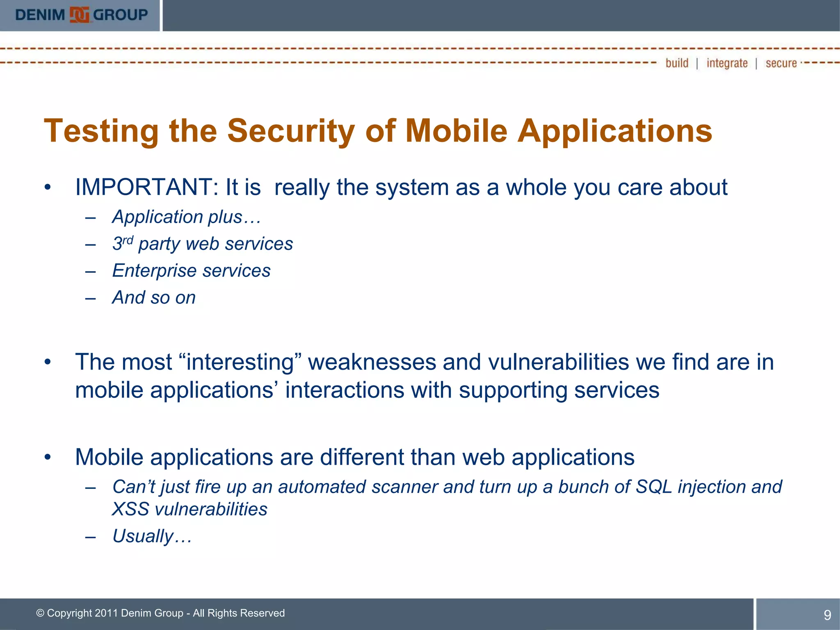Click the 'Usually…' sub-bullet

pos(152,536)
